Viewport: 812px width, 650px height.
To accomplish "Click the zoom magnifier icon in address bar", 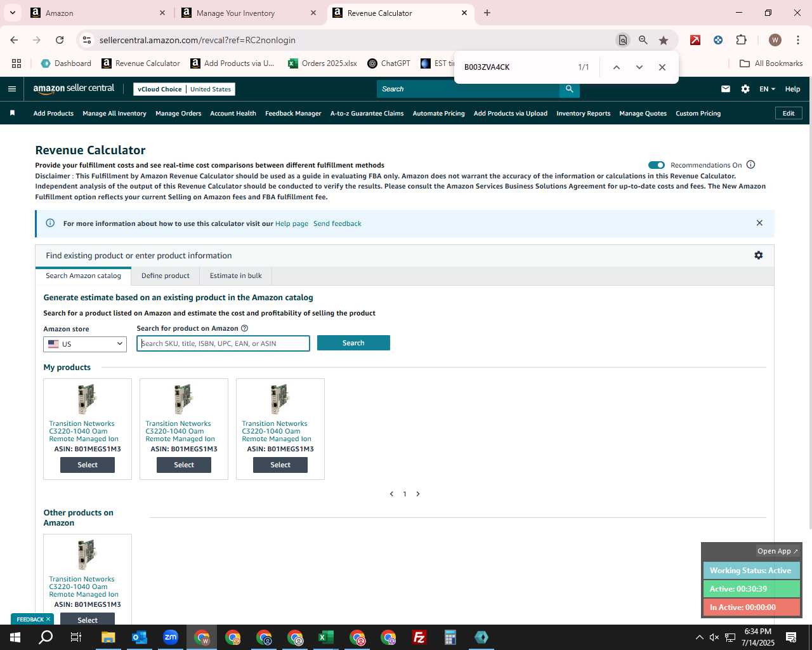I will [643, 40].
